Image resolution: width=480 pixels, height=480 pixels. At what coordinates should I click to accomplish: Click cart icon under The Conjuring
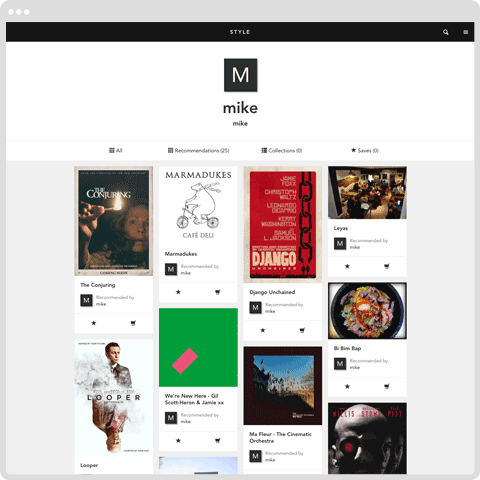coord(133,323)
